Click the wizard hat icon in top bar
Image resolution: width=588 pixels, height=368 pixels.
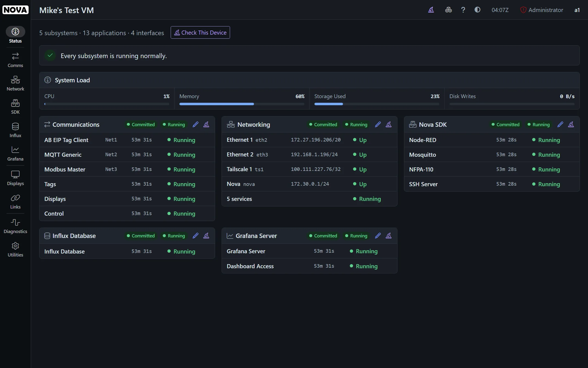[x=431, y=10]
